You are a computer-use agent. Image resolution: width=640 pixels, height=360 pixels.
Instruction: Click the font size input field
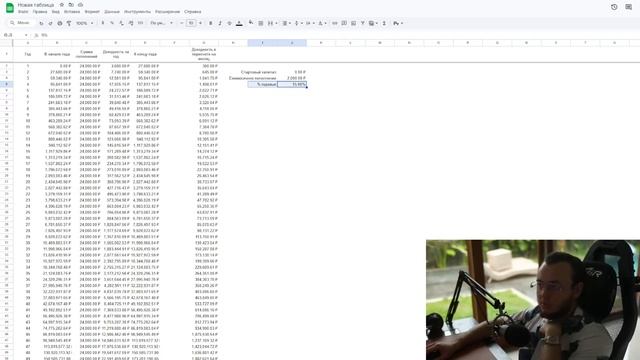(x=191, y=23)
